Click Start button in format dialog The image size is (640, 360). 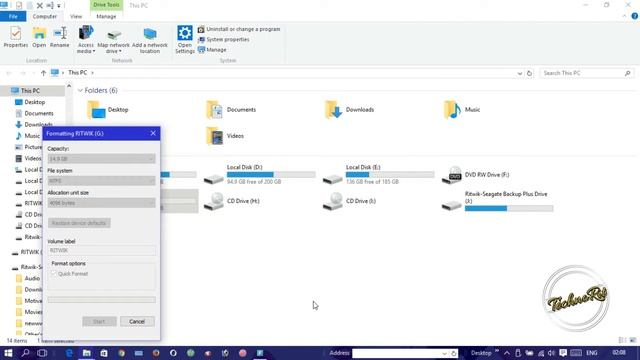click(x=99, y=322)
